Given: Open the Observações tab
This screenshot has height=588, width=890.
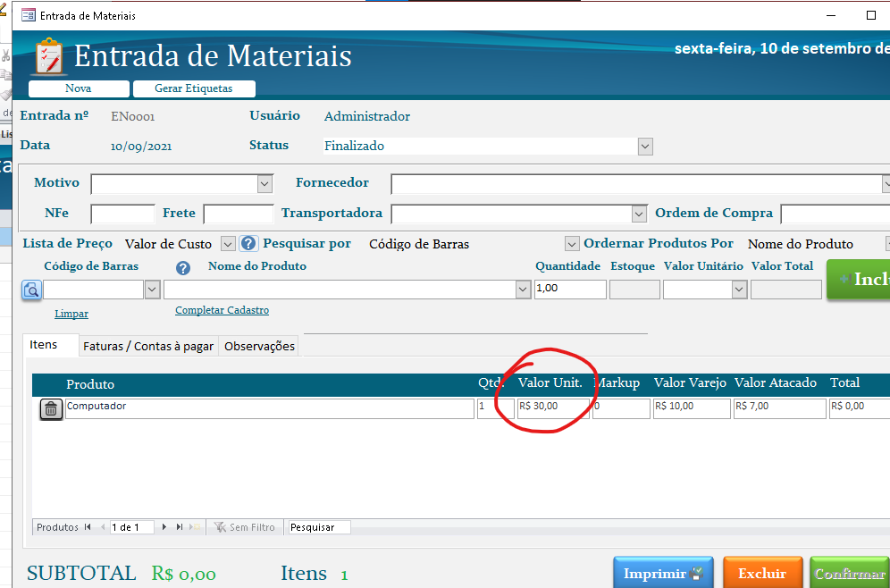Looking at the screenshot, I should click(x=259, y=346).
